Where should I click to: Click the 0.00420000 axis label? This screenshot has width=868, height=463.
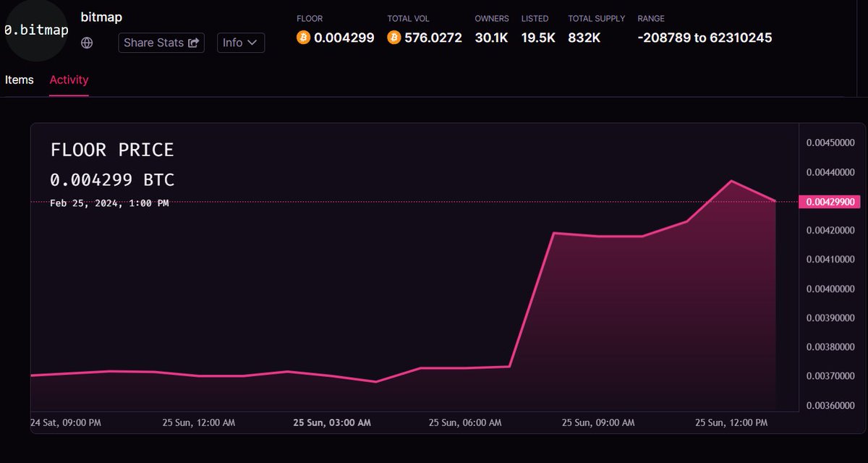[x=830, y=230]
